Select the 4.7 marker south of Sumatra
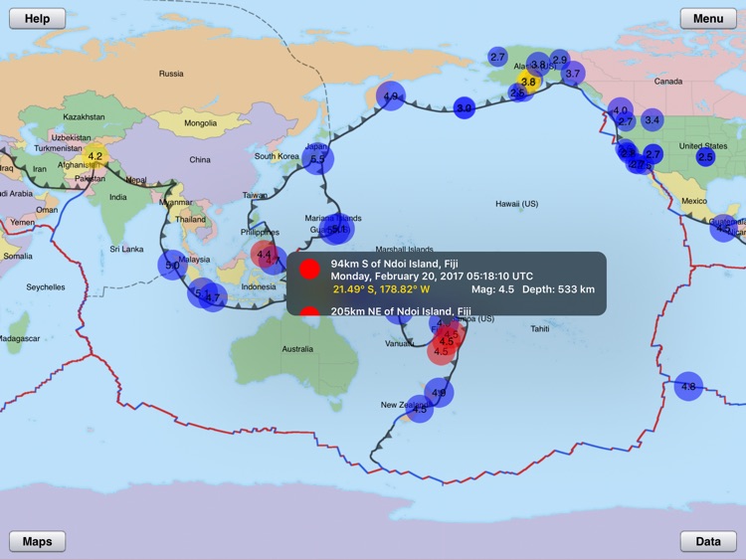This screenshot has width=746, height=560. click(213, 297)
